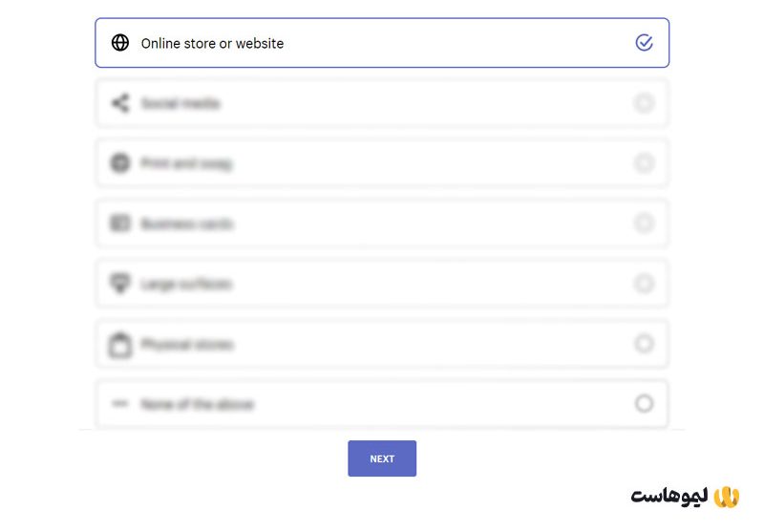Click the Large surfaces billboard icon

[120, 284]
